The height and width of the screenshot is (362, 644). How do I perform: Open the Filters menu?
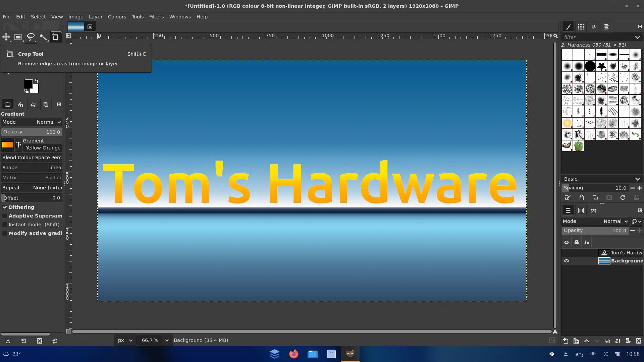(156, 17)
